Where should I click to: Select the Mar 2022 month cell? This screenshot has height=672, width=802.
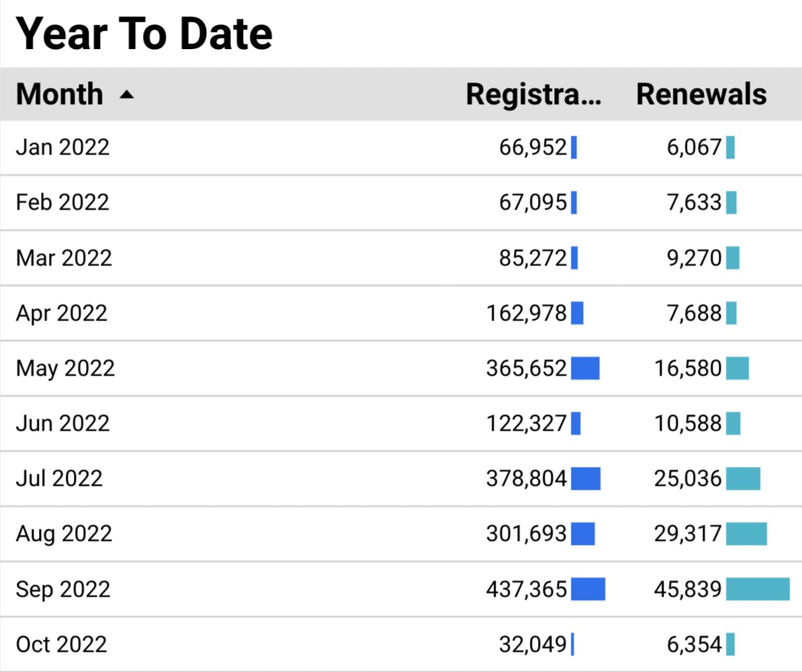pos(64,258)
